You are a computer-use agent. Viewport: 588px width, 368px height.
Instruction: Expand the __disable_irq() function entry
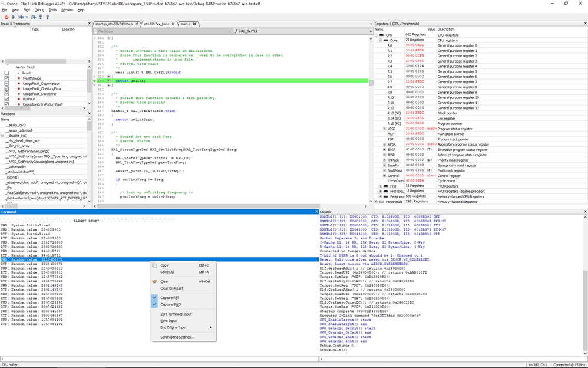coord(2,136)
